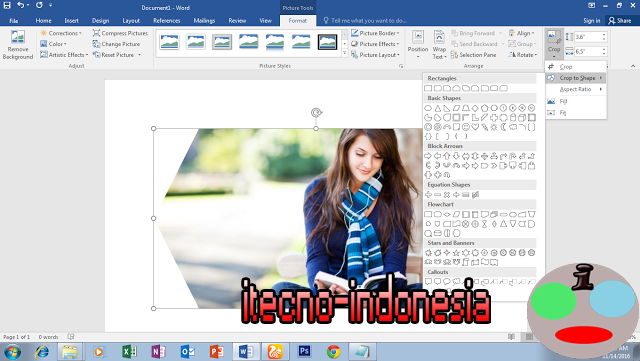The width and height of the screenshot is (640, 361).
Task: Crop the picture to the Heart shape
Action: coord(475,127)
